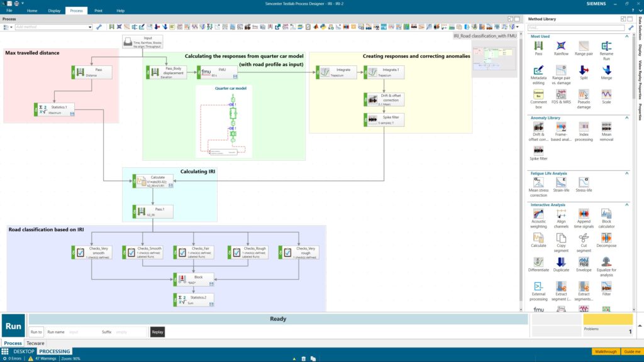The image size is (644, 362).
Task: Select the Comment box method icon
Action: [x=538, y=94]
